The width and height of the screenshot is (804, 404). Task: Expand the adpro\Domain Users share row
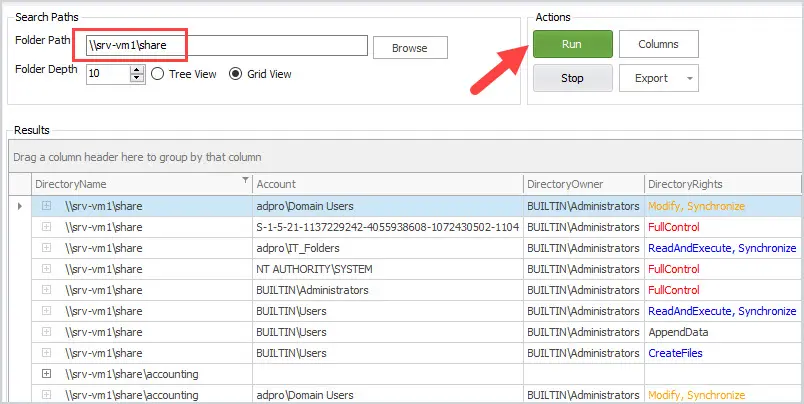[x=47, y=206]
